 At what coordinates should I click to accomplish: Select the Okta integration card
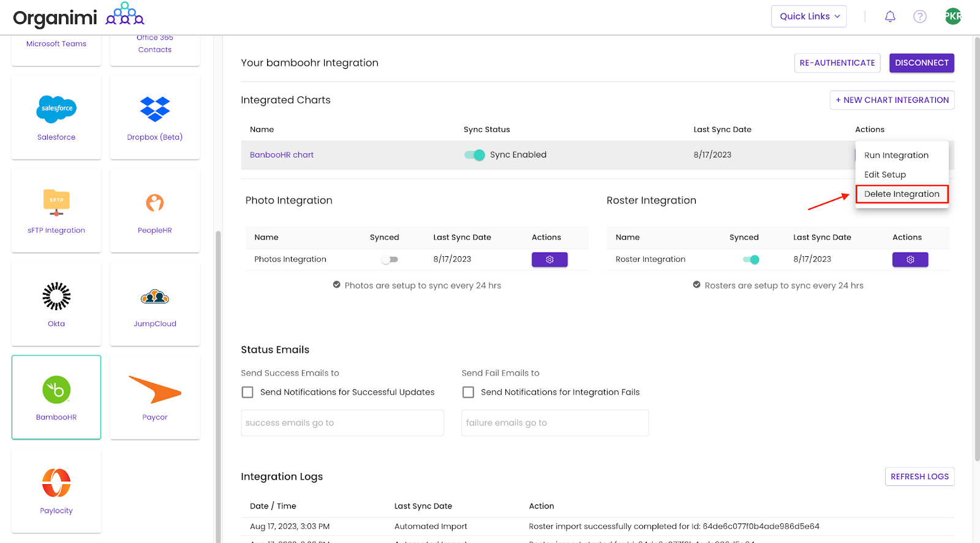pyautogui.click(x=56, y=304)
